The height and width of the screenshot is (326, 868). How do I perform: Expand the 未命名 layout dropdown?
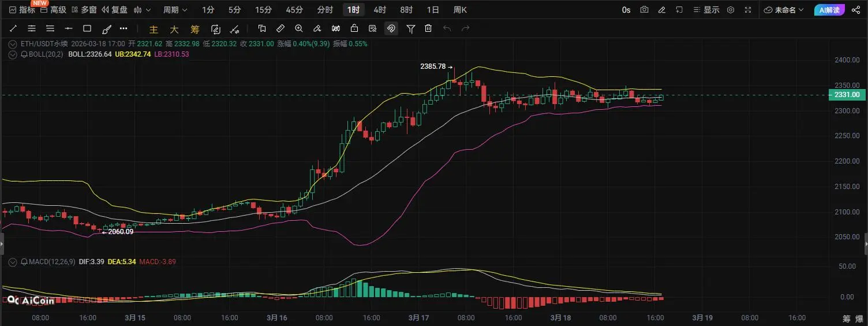click(784, 10)
